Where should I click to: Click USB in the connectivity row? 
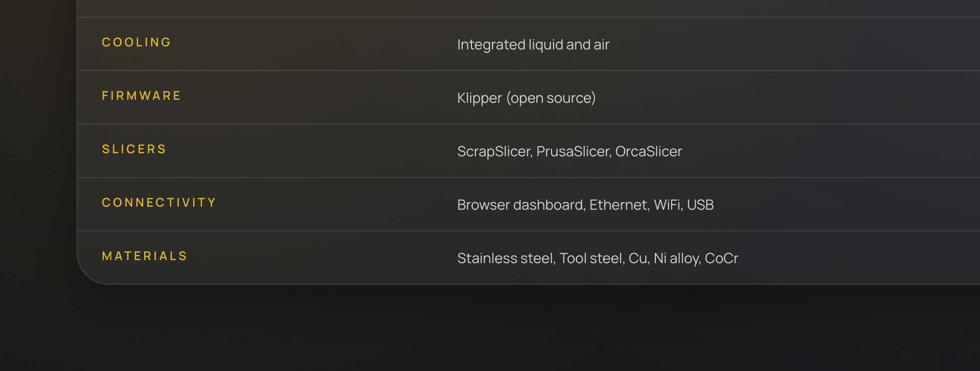tap(700, 205)
